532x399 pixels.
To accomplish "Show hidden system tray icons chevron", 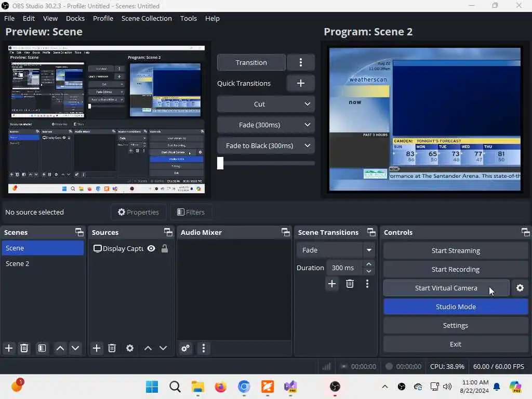I will coord(385,387).
